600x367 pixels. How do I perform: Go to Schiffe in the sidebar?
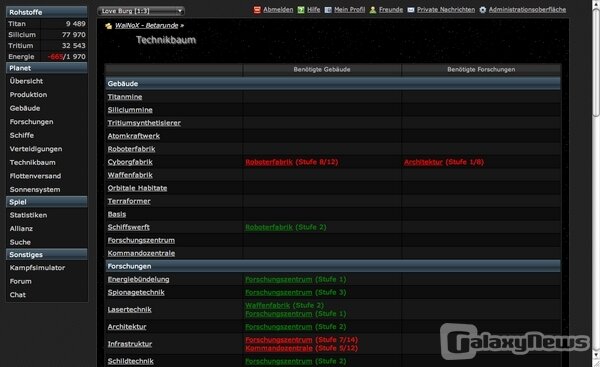click(x=22, y=135)
